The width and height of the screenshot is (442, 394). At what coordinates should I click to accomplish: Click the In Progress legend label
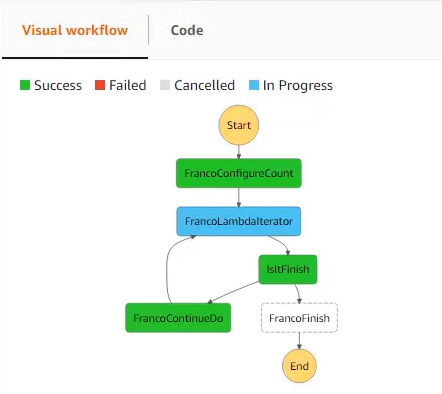coord(298,85)
